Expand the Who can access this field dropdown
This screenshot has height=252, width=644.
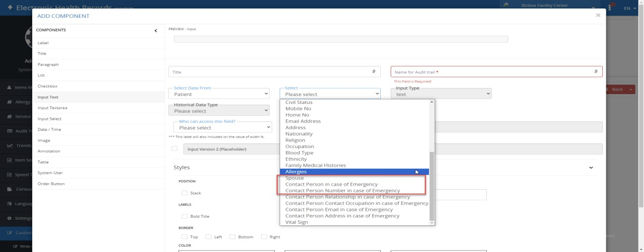[x=223, y=127]
